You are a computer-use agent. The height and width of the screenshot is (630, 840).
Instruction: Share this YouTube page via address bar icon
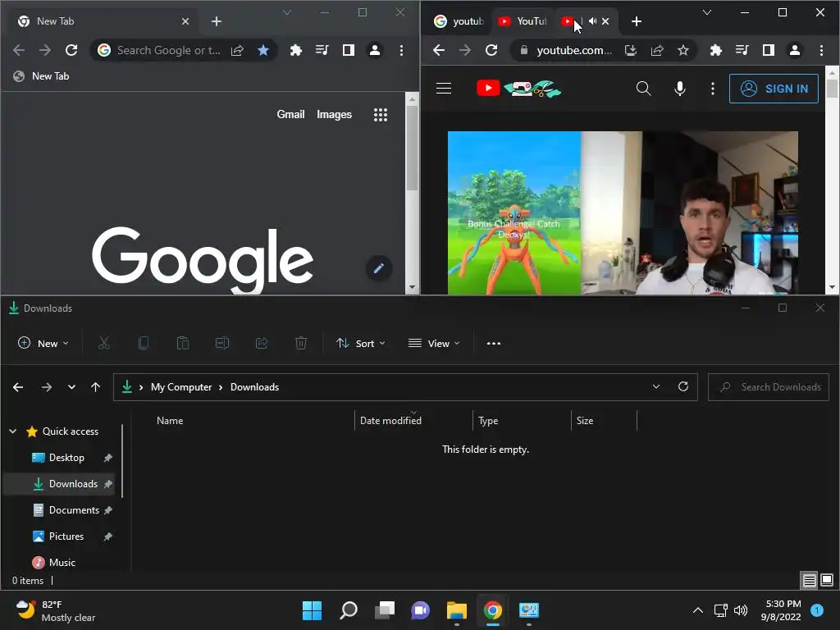657,50
